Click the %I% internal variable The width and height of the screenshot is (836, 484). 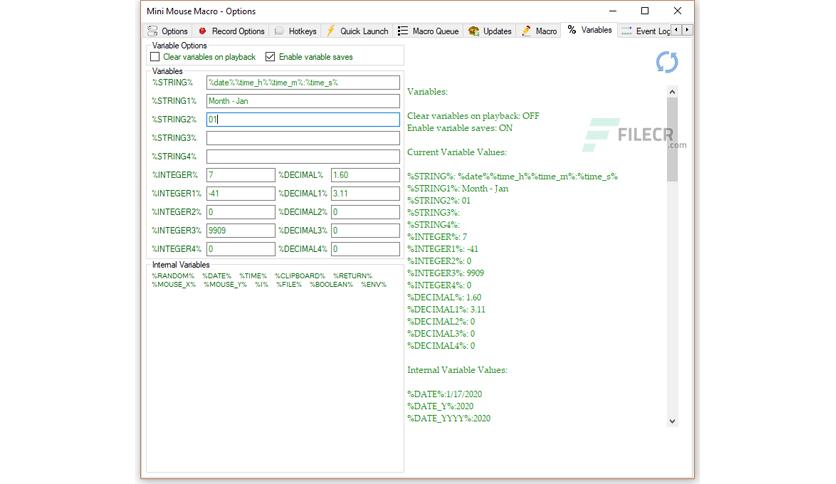261,285
